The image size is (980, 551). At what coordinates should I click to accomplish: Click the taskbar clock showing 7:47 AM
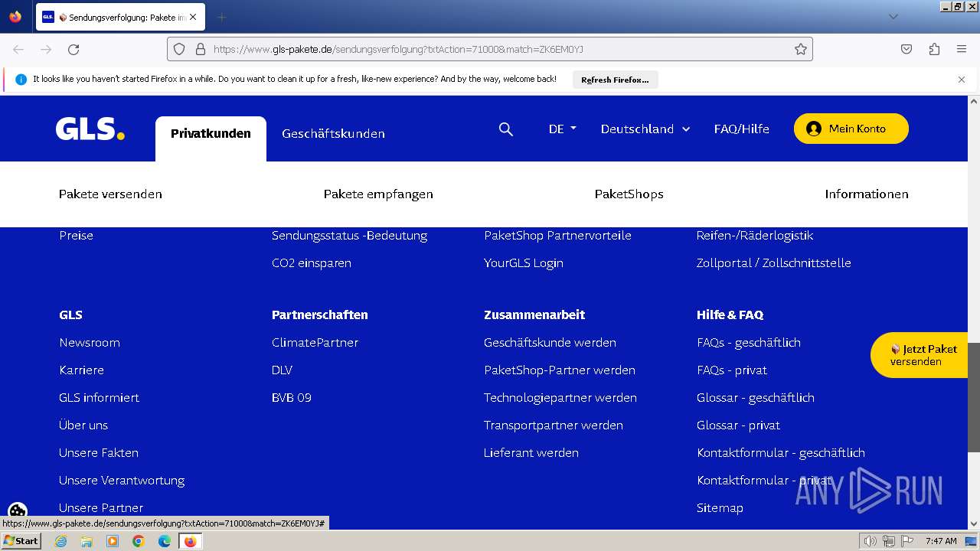(x=941, y=541)
